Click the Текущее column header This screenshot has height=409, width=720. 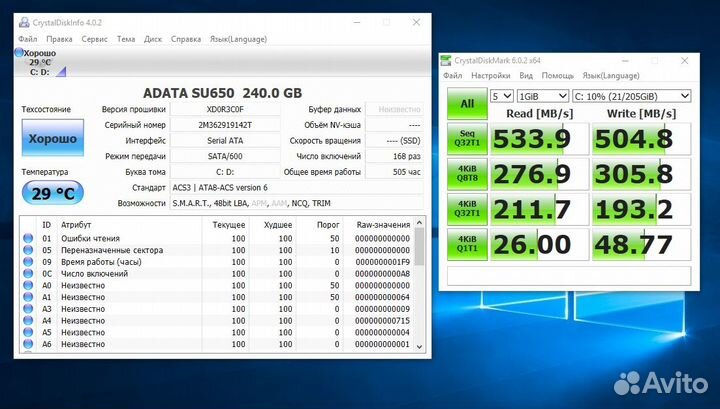click(229, 224)
